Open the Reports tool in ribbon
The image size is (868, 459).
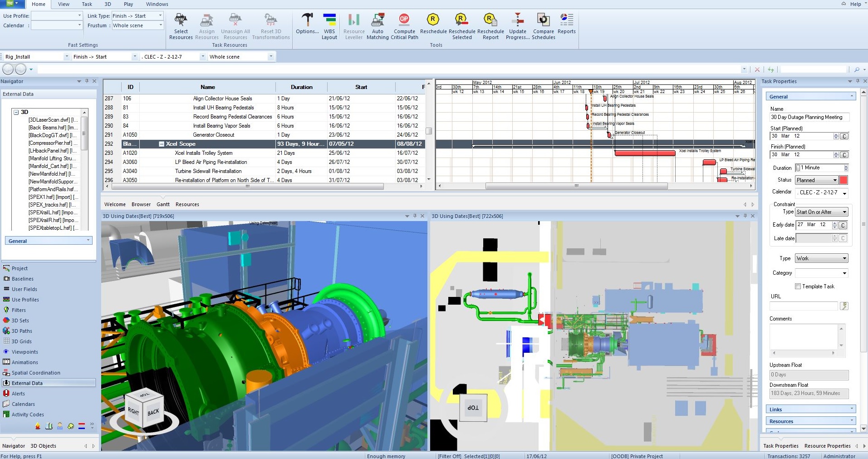(566, 24)
